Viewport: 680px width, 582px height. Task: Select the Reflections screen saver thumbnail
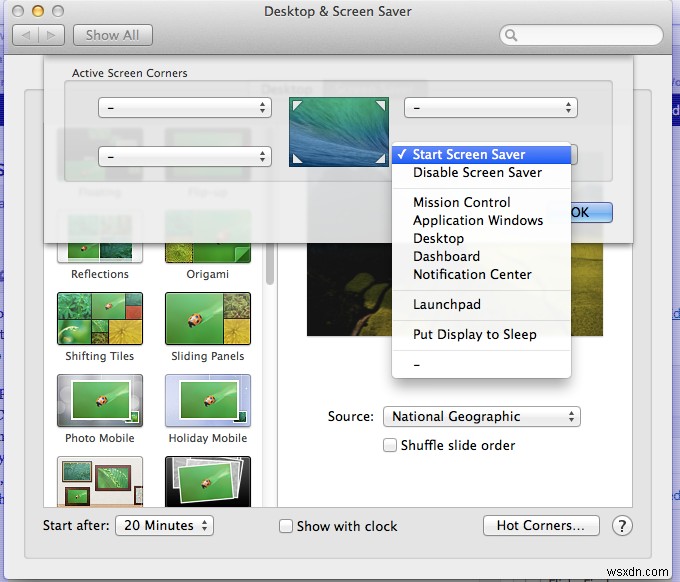[100, 252]
